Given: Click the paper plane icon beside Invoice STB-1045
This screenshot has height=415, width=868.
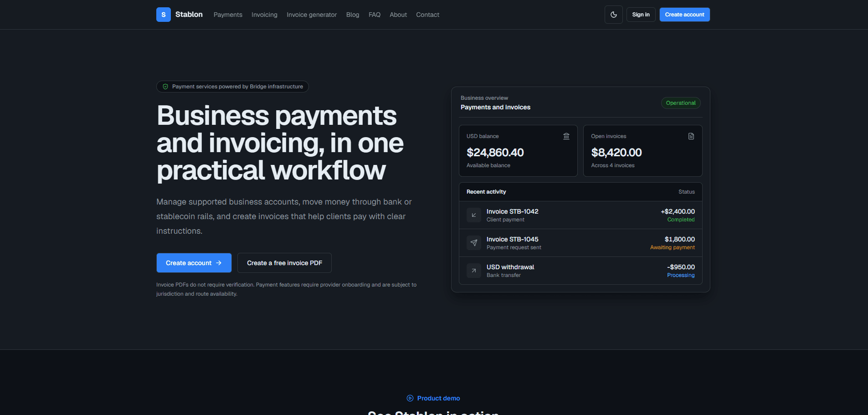Looking at the screenshot, I should (474, 243).
